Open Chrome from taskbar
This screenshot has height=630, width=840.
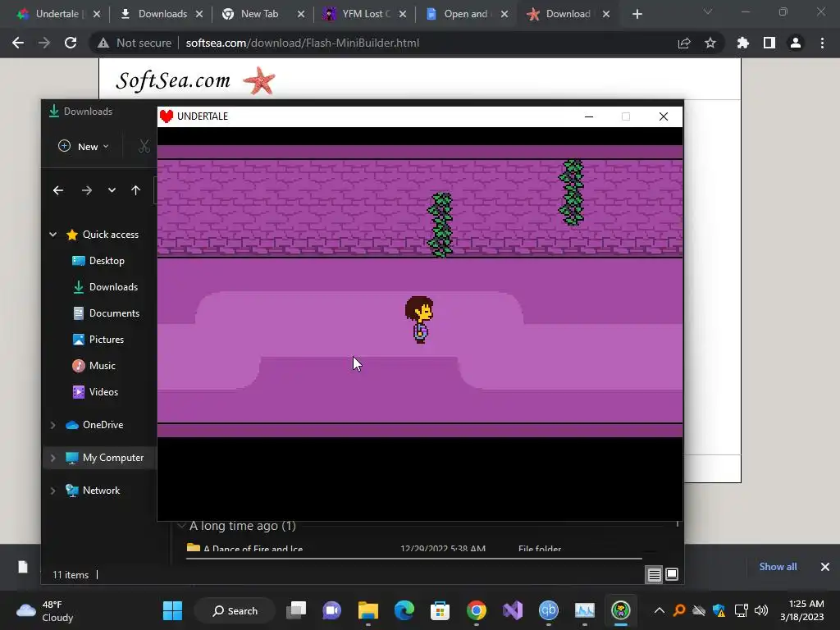point(477,610)
